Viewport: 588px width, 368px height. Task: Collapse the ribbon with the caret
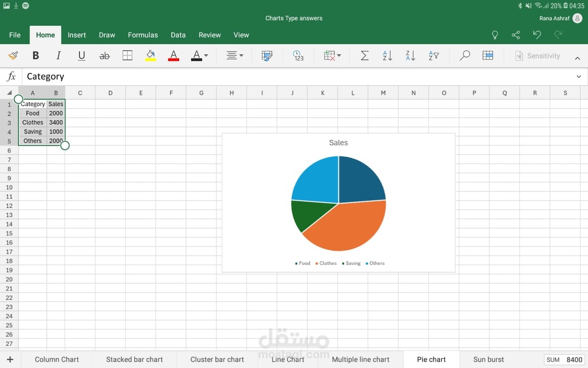[577, 58]
